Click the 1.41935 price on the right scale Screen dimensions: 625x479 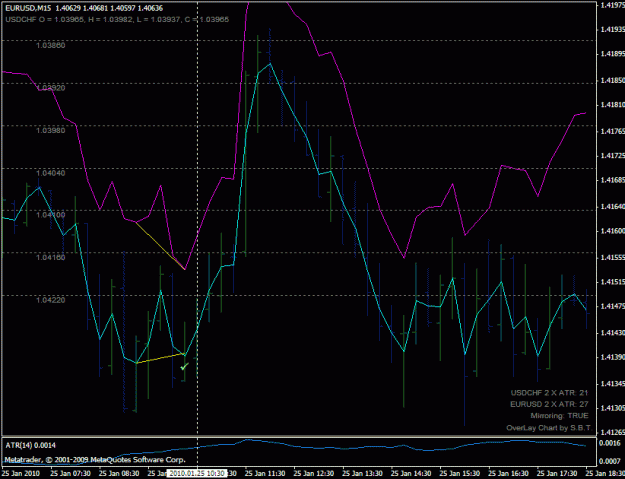(x=612, y=29)
